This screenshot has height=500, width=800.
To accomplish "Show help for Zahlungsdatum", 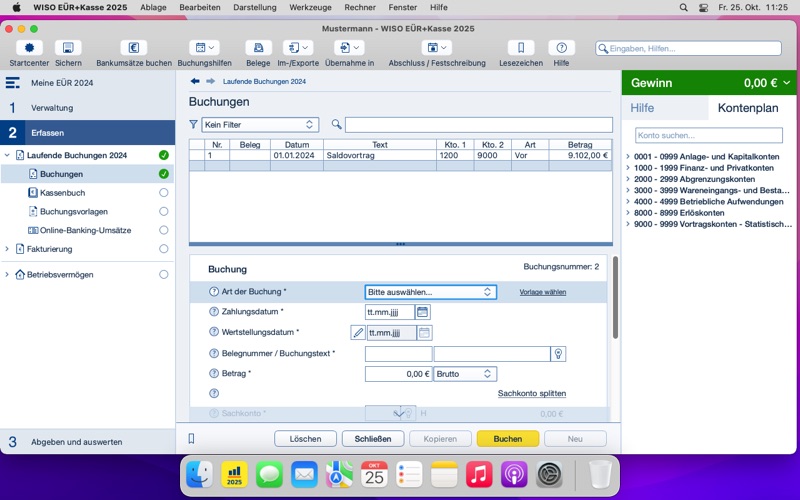I will 214,312.
